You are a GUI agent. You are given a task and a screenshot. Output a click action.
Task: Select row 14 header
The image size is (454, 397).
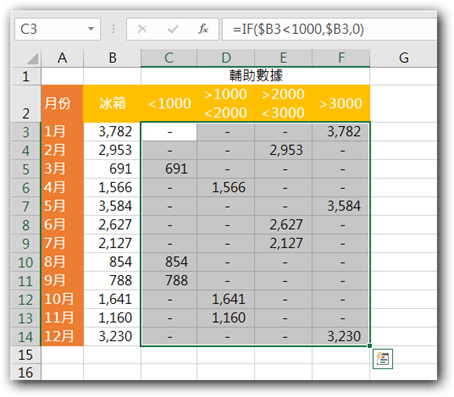point(26,337)
